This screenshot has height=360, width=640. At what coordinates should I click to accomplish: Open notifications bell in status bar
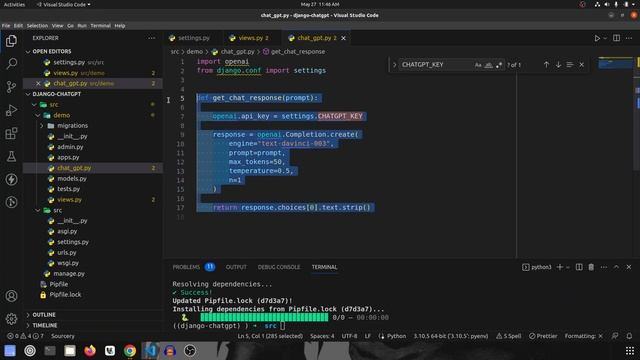pyautogui.click(x=629, y=336)
